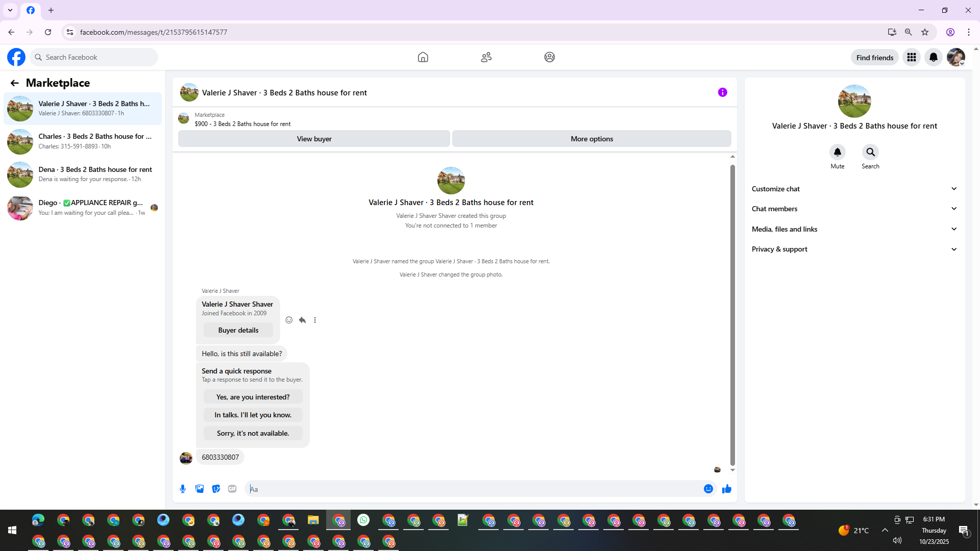Mute this conversation
980x551 pixels.
click(837, 153)
